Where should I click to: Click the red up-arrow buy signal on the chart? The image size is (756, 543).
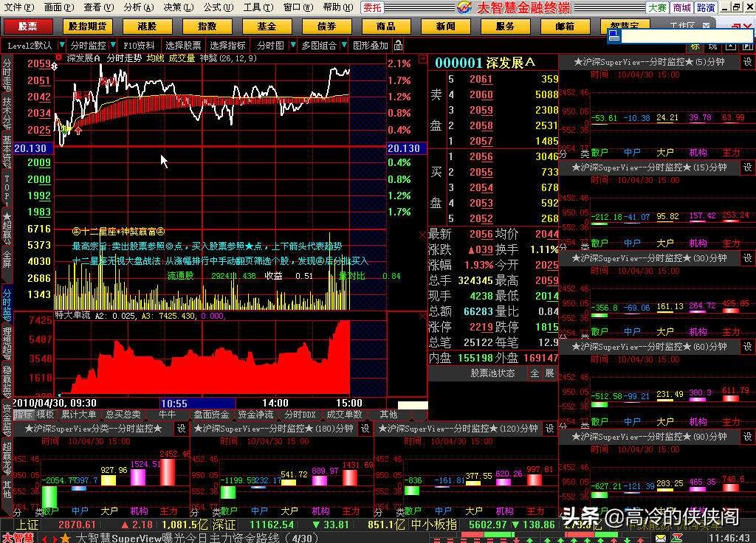[x=78, y=130]
